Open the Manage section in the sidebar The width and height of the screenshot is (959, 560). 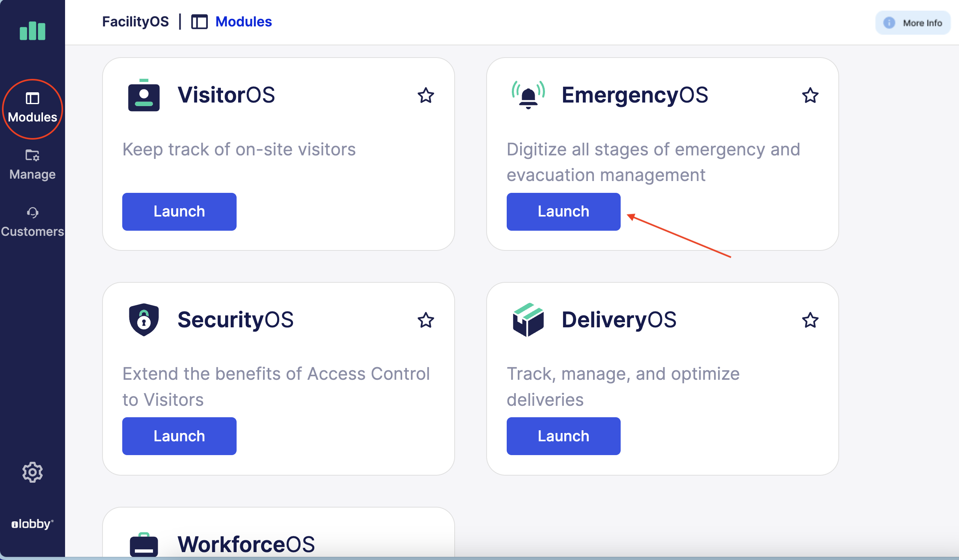pyautogui.click(x=32, y=165)
